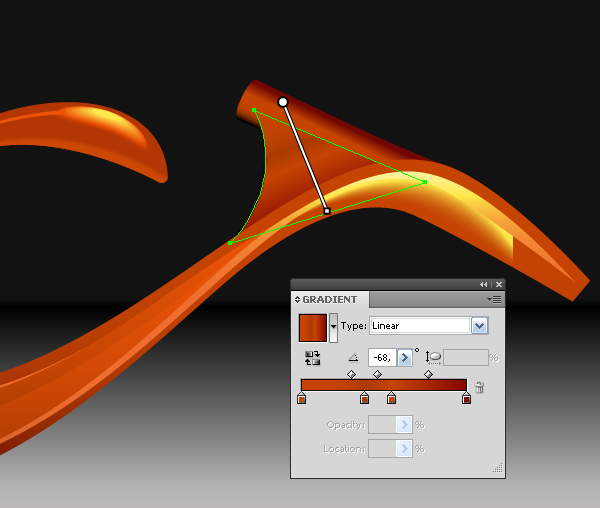This screenshot has height=508, width=600.
Task: Select the right green anchor point
Action: pos(425,182)
